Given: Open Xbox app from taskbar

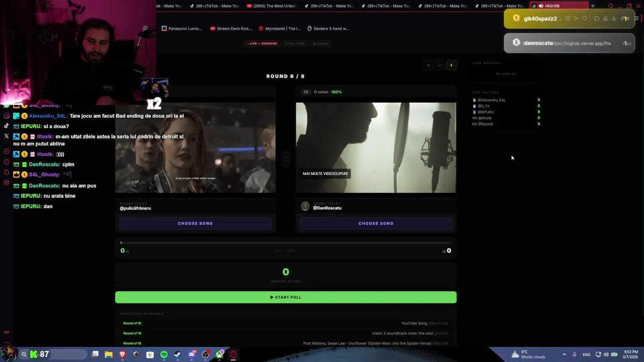Looking at the screenshot, I should click(x=219, y=354).
